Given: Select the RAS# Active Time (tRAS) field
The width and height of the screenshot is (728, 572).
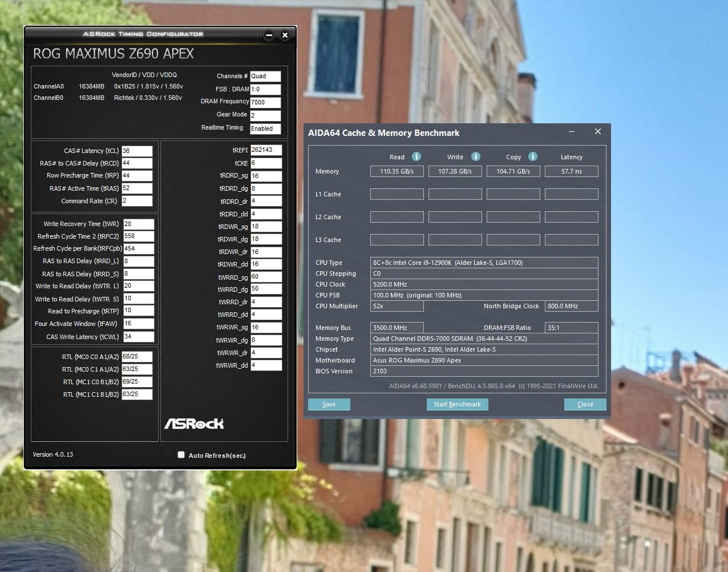Looking at the screenshot, I should [x=137, y=188].
